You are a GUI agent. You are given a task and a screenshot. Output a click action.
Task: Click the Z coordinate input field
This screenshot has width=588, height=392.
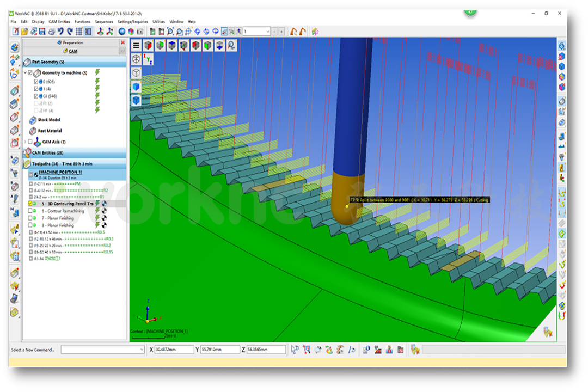point(266,350)
